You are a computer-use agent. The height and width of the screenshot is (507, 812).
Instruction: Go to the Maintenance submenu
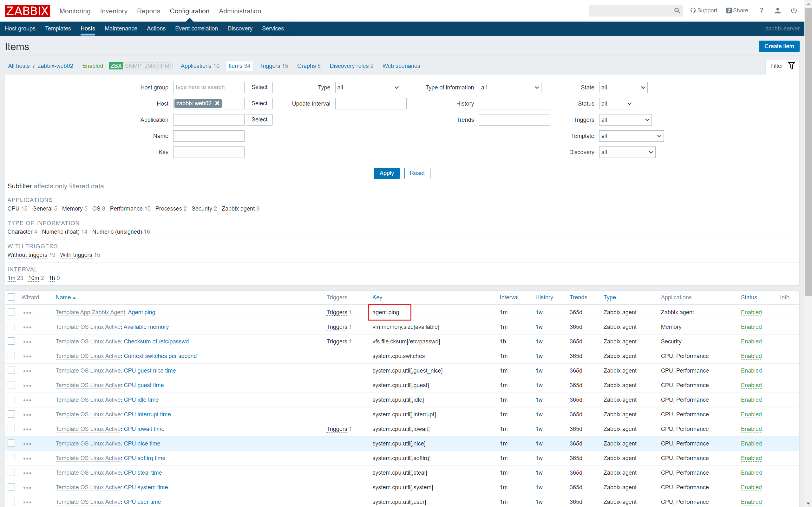tap(121, 29)
